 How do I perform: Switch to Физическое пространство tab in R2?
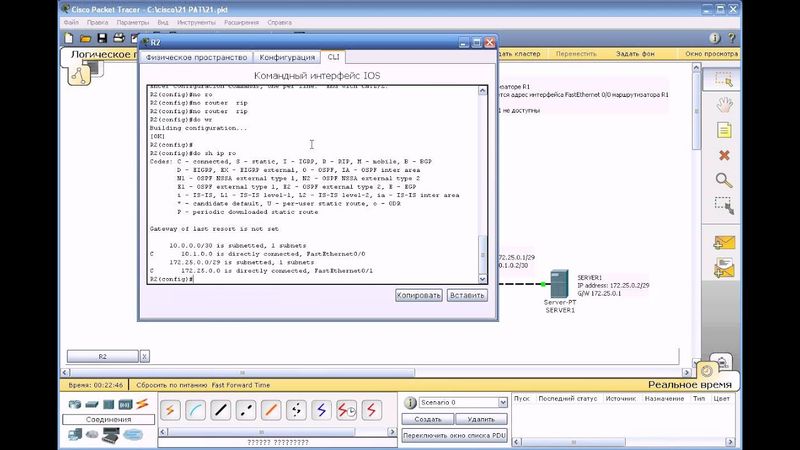click(196, 57)
